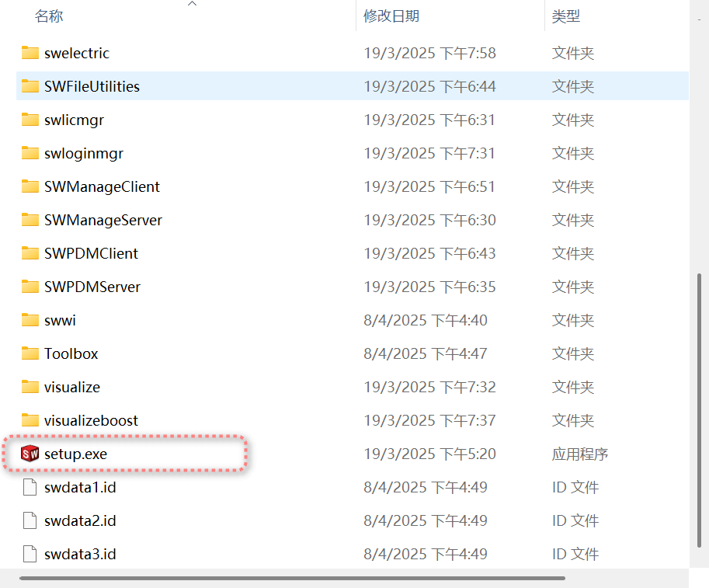
Task: Select the swlicmgr folder name
Action: pyautogui.click(x=74, y=120)
